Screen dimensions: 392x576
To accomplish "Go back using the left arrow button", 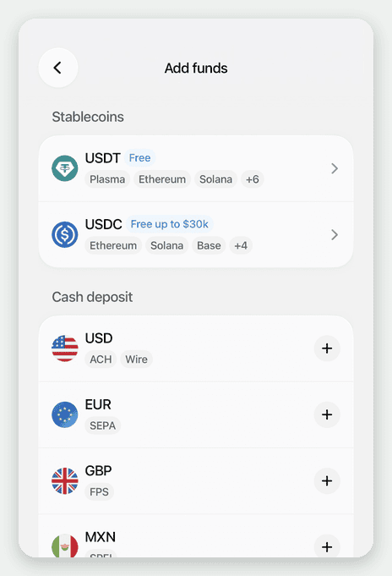I will pos(58,68).
